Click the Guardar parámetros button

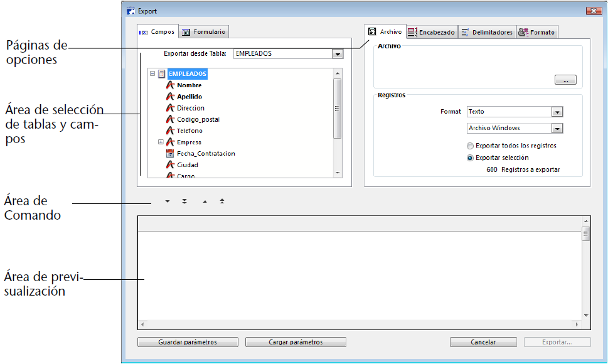point(188,343)
